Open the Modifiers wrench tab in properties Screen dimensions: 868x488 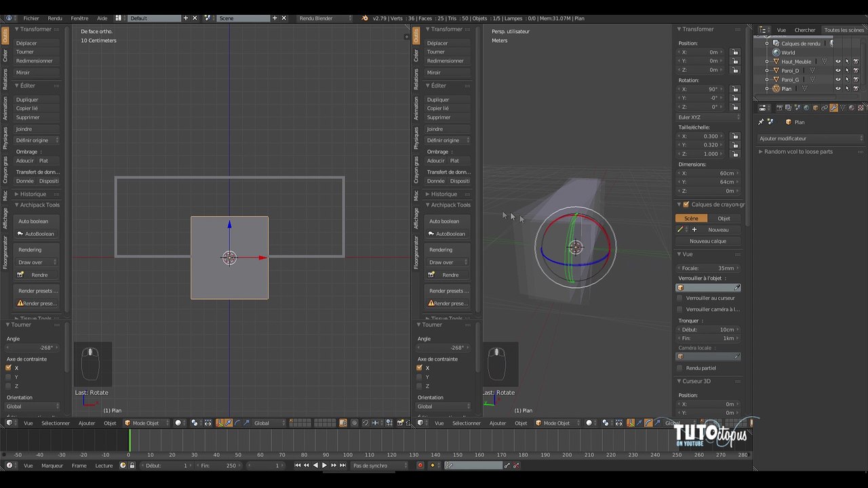[x=833, y=108]
